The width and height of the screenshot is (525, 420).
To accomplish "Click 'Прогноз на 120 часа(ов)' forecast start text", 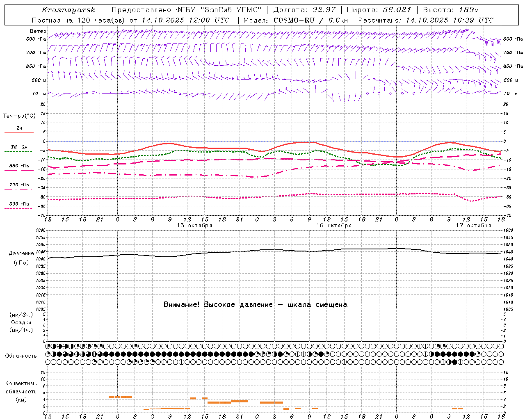I will (79, 20).
